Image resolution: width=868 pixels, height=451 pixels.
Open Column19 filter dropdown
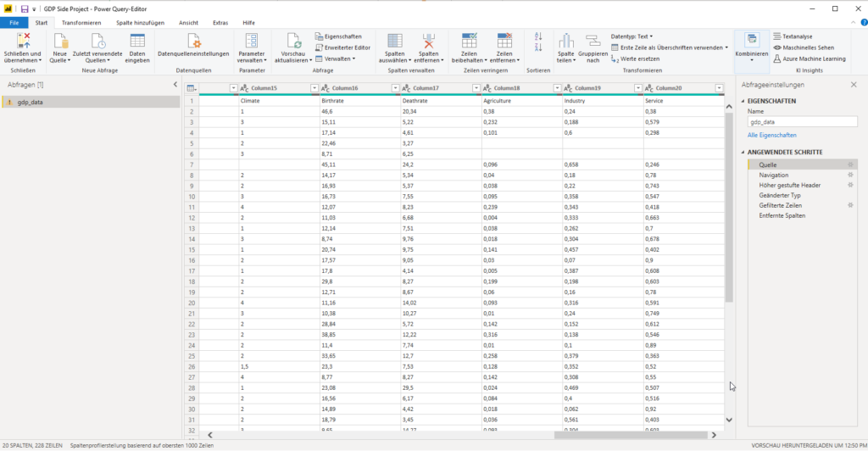click(637, 88)
